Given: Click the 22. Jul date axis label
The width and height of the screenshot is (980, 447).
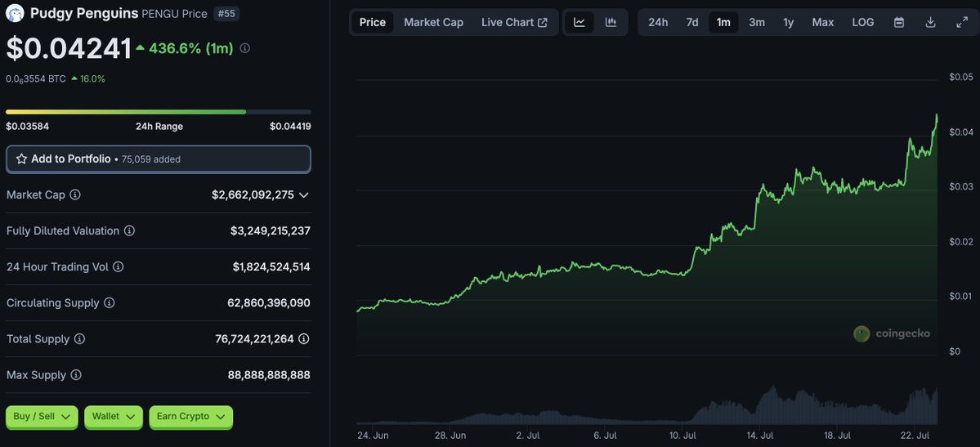Looking at the screenshot, I should tap(916, 435).
